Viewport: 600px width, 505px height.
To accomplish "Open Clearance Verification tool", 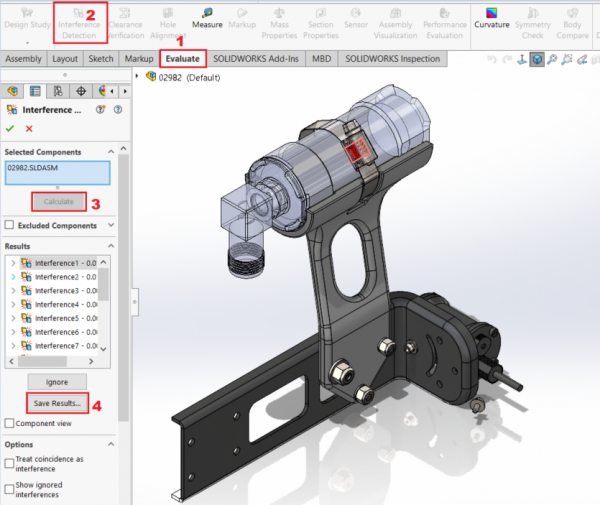I will 126,24.
